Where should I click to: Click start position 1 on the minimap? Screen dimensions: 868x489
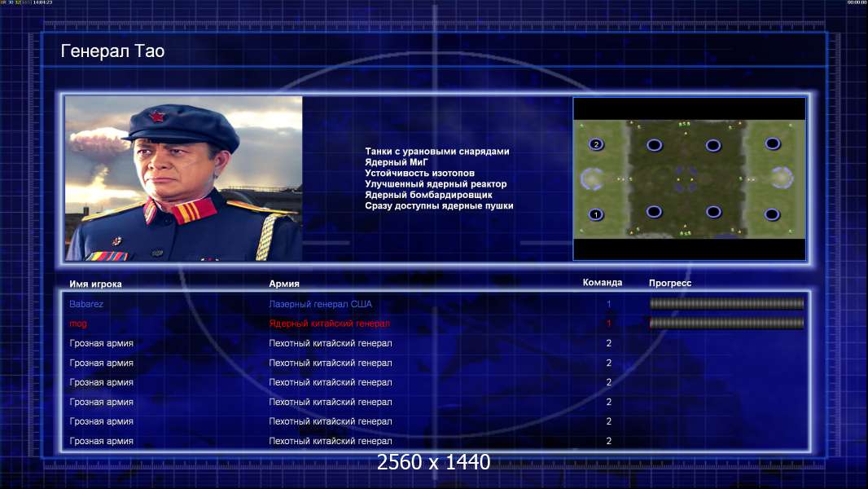coord(596,214)
